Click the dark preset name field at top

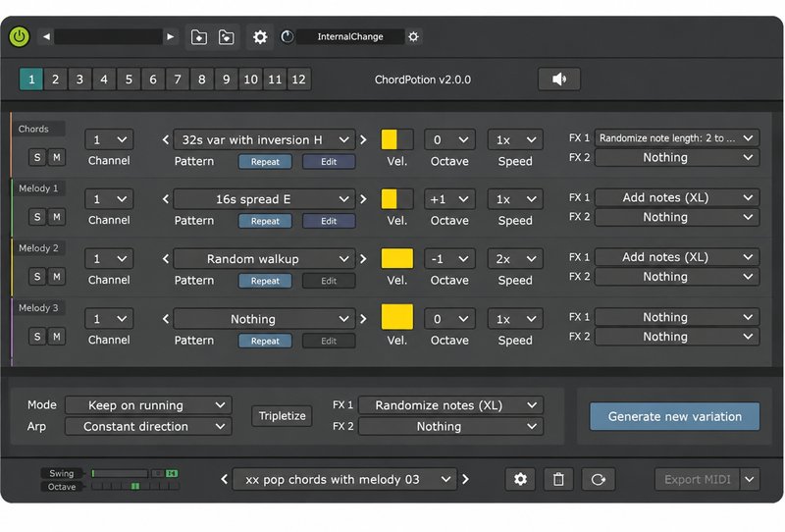[x=108, y=36]
